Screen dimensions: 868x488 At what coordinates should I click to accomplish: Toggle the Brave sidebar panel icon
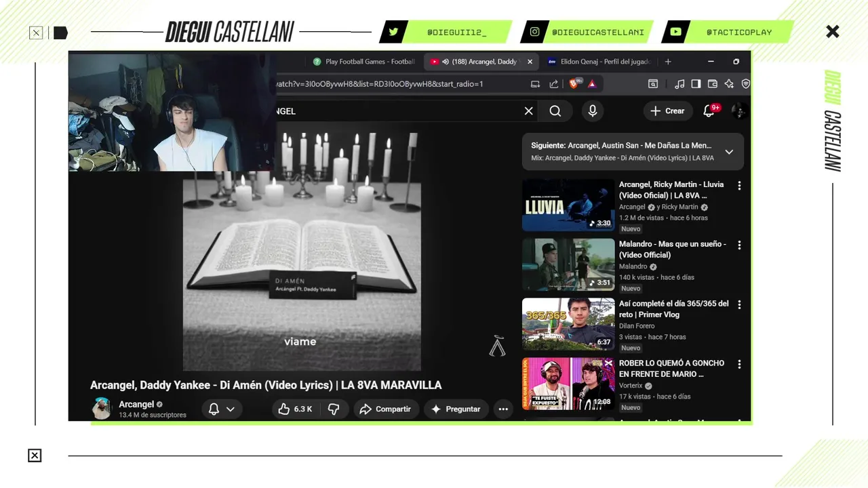pos(696,84)
